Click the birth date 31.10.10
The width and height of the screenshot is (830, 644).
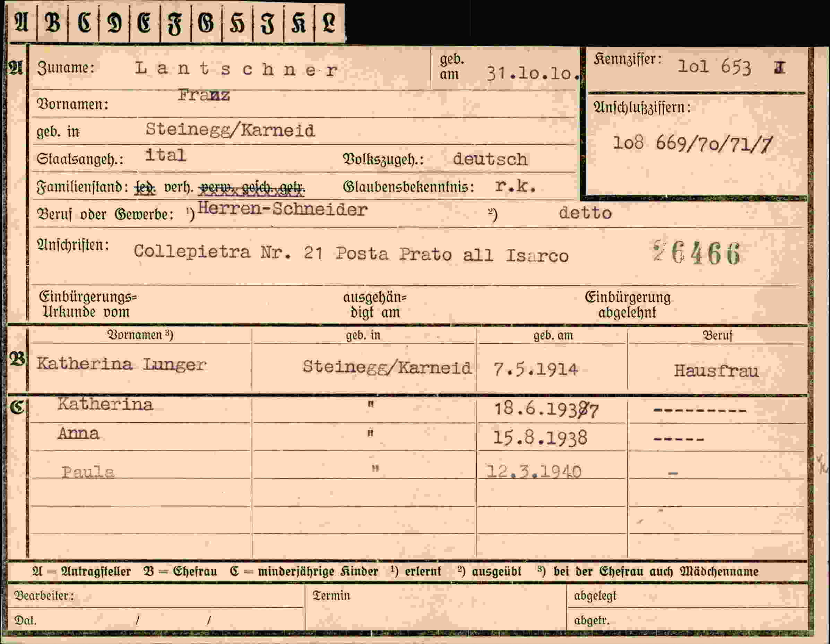click(x=533, y=73)
